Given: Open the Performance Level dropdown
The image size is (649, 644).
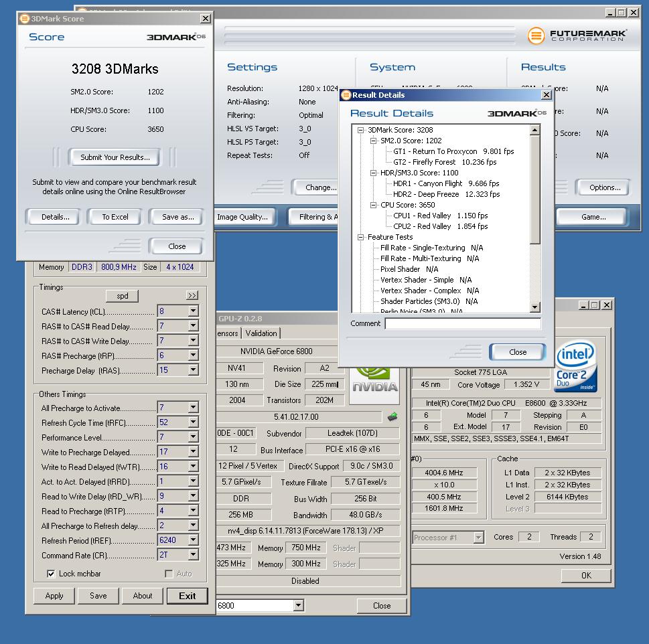Looking at the screenshot, I should (194, 436).
